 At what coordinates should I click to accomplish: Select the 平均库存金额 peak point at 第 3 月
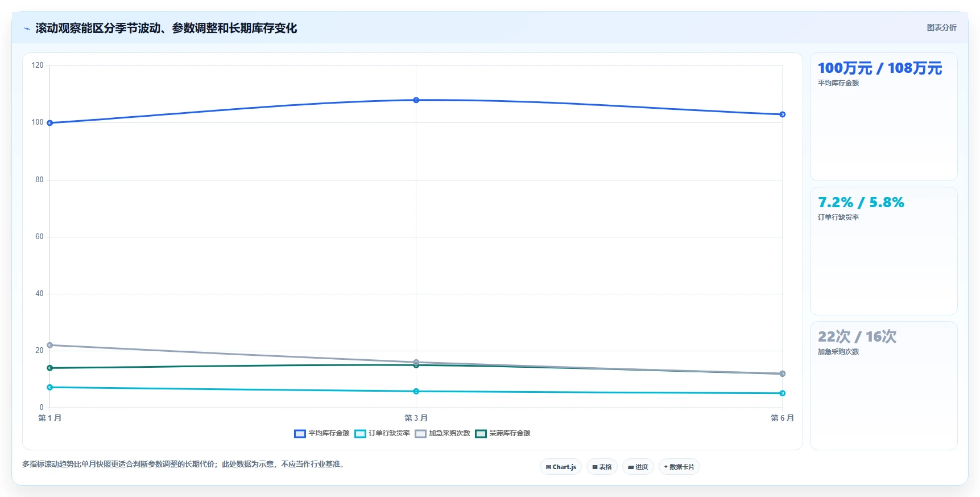416,100
